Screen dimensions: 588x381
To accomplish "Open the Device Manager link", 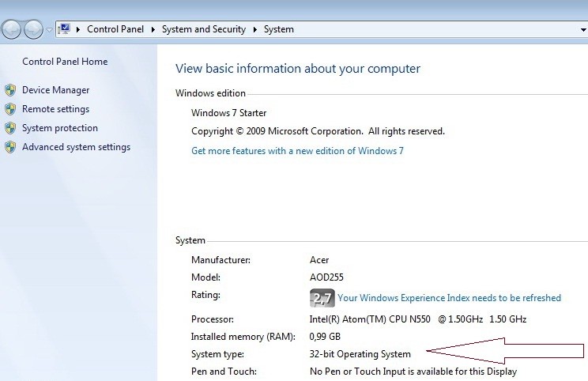I will pyautogui.click(x=55, y=90).
